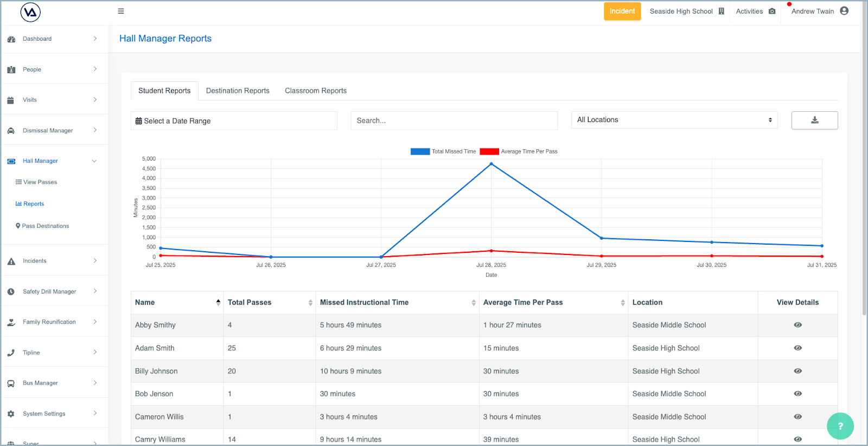Screen dimensions: 868x446
Task: View details eye for Billy Johnson
Action: (x=797, y=371)
